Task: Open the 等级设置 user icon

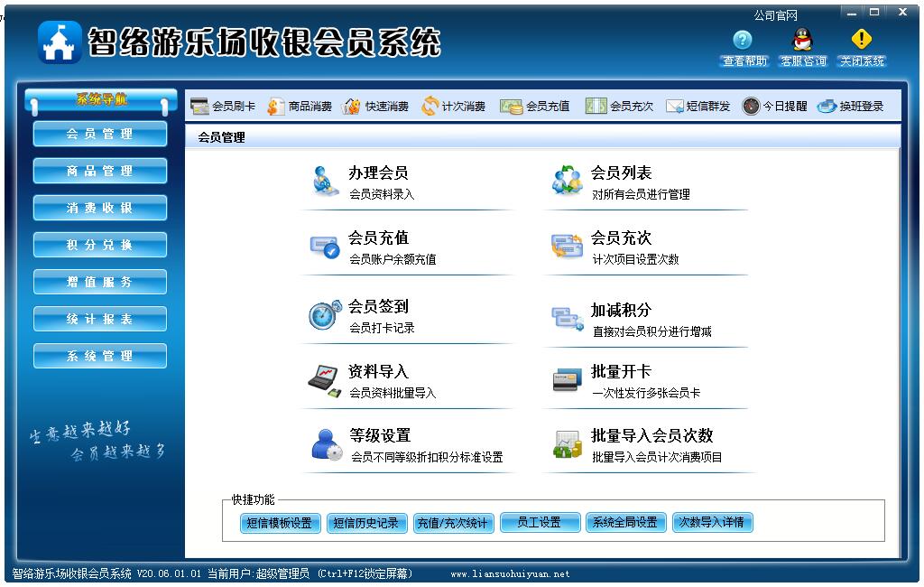Action: pyautogui.click(x=327, y=445)
